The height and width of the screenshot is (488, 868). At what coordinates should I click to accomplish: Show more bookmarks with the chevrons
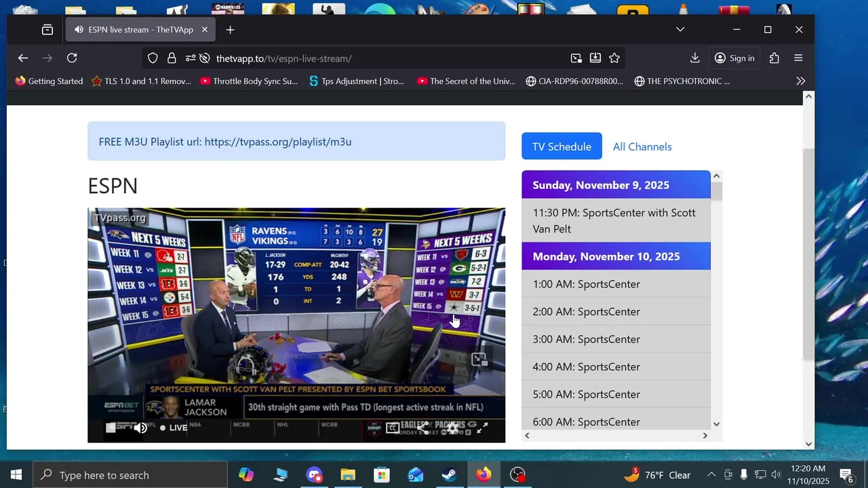click(x=801, y=81)
